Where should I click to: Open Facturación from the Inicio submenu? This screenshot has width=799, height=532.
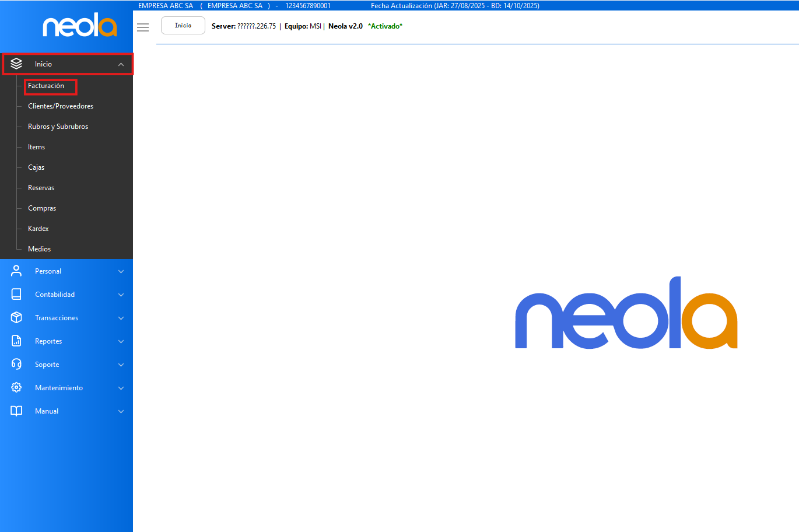tap(46, 86)
